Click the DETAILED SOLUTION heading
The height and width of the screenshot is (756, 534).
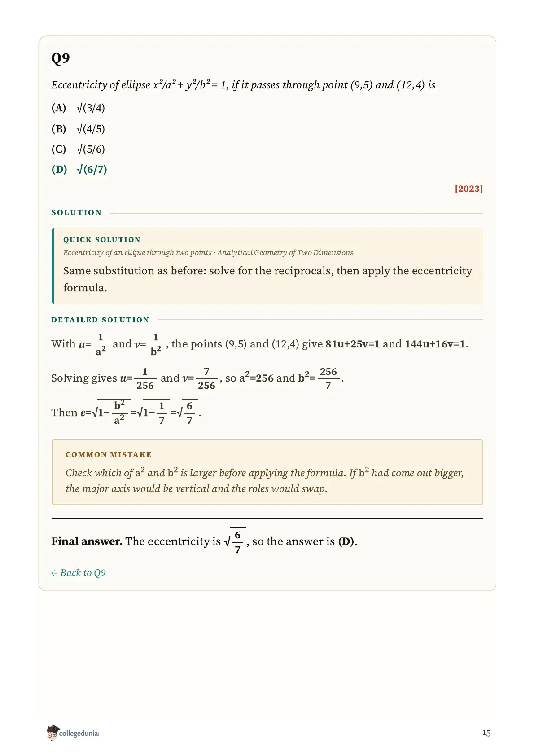100,320
